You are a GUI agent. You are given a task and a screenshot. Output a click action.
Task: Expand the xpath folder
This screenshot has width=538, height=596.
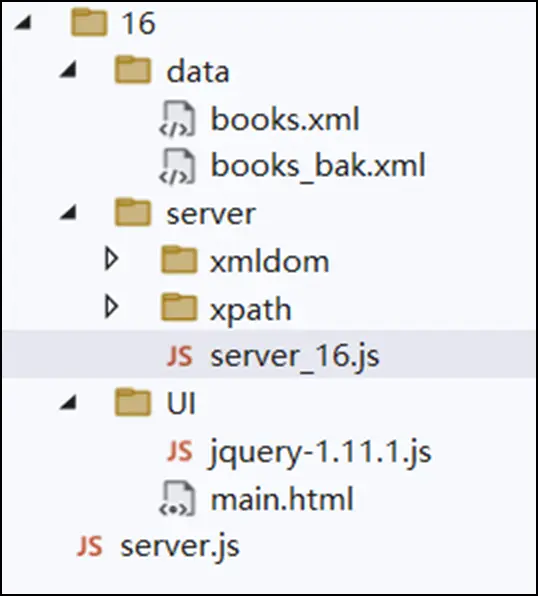[111, 307]
